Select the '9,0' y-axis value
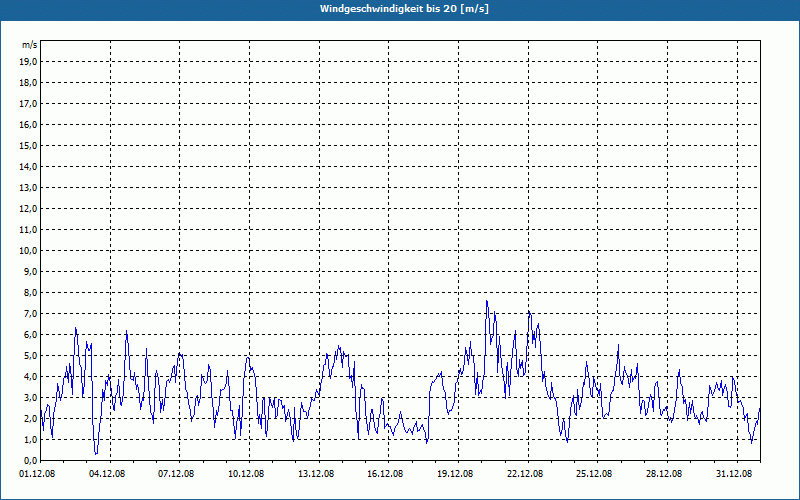800x500 pixels. coord(30,271)
